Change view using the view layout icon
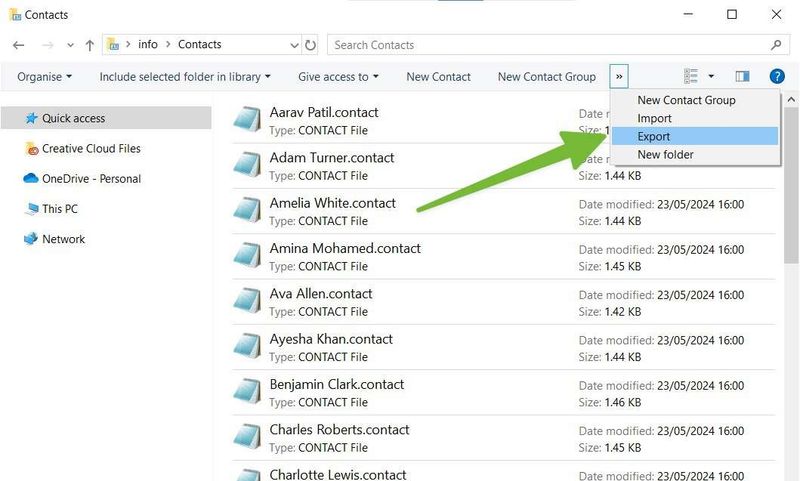The height and width of the screenshot is (481, 800). (x=691, y=77)
